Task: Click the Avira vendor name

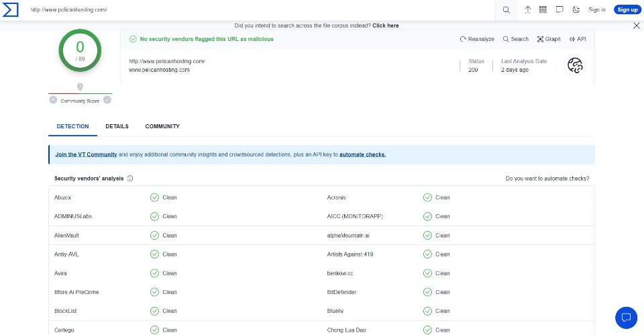Action: (60, 273)
